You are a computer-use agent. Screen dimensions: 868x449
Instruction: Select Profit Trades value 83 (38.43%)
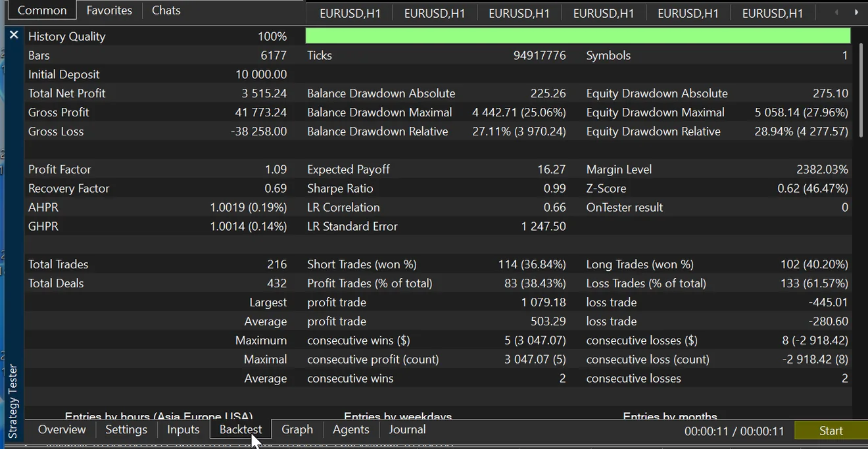[535, 283]
